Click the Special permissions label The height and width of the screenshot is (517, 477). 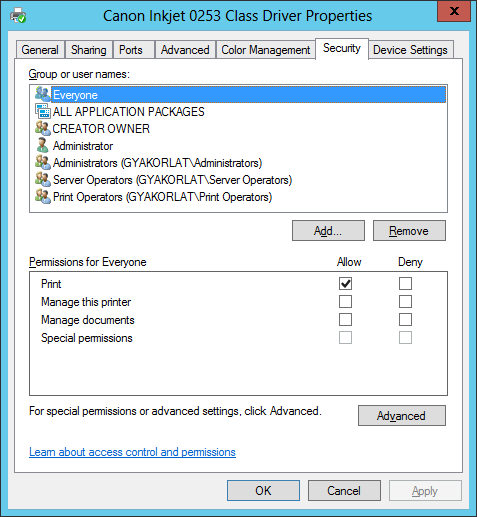coord(87,338)
